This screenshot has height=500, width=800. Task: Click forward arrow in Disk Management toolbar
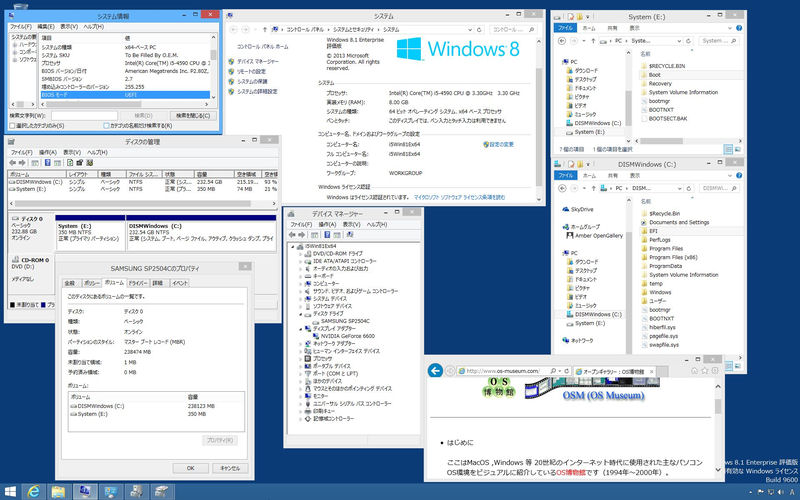pos(22,163)
